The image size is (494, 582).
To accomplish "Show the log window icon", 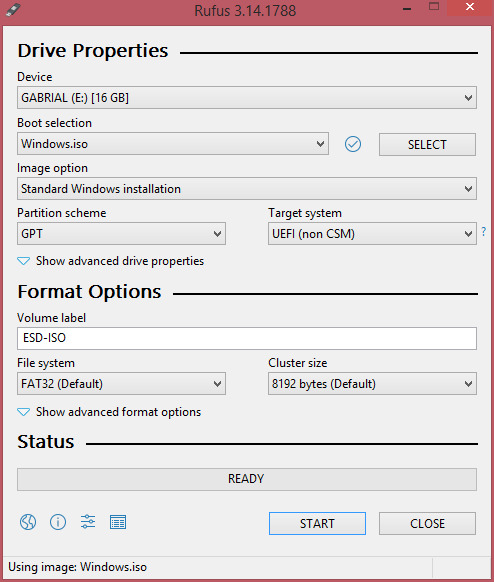I will click(x=118, y=522).
